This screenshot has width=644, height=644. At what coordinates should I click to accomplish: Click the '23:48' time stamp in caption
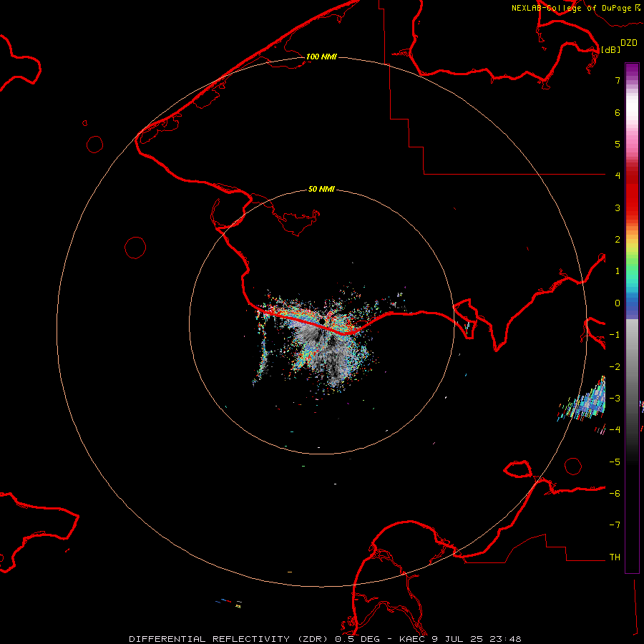pyautogui.click(x=504, y=639)
